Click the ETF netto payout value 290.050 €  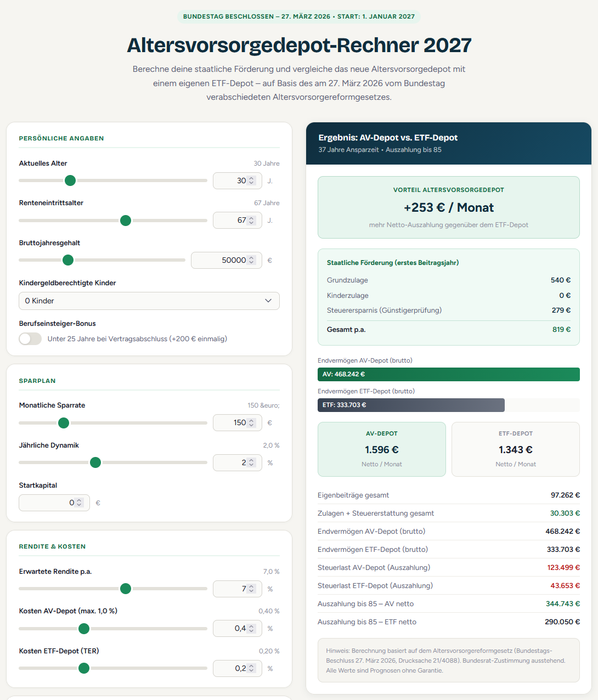pos(562,622)
